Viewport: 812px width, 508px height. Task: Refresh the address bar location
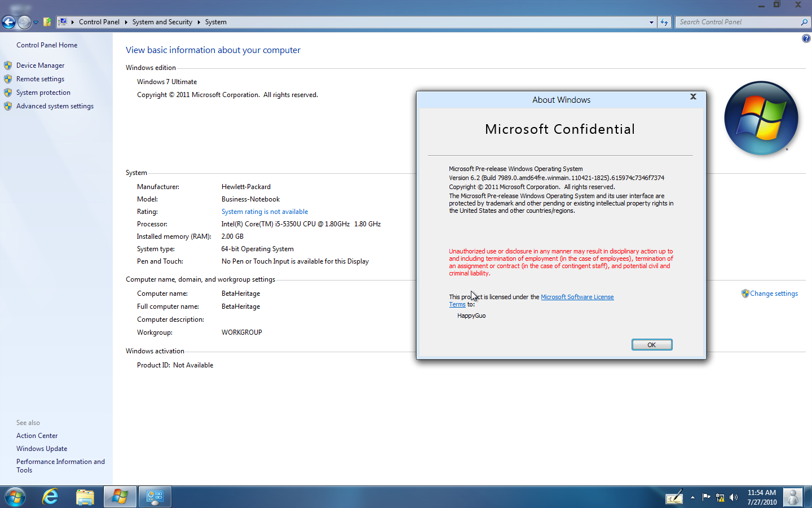[x=664, y=22]
